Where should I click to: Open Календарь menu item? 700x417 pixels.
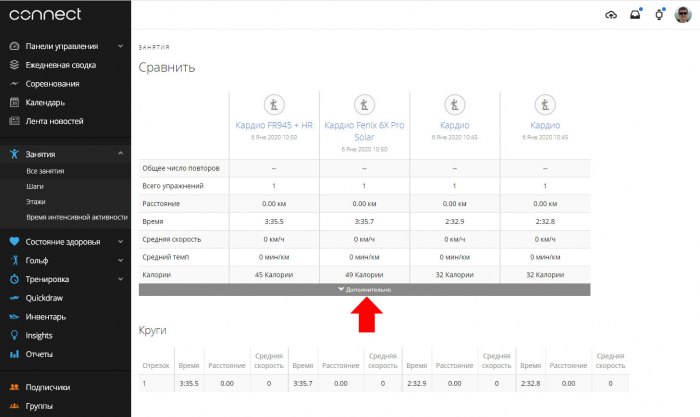coord(45,102)
